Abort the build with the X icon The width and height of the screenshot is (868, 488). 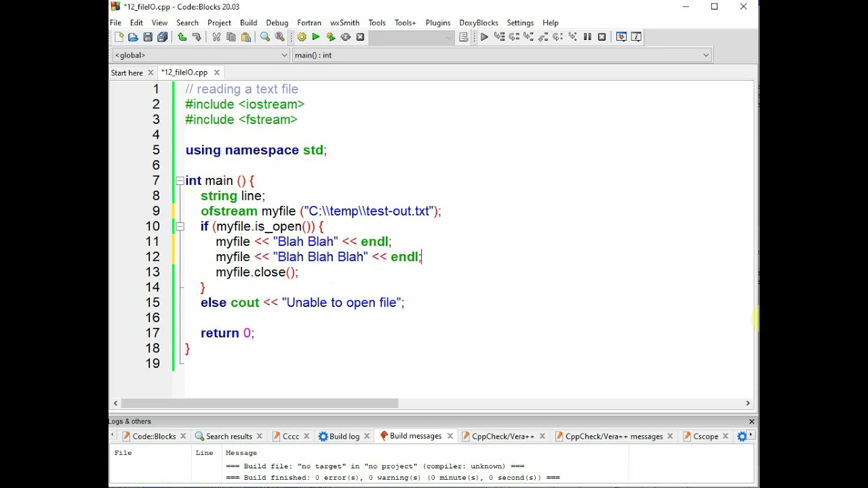point(360,37)
